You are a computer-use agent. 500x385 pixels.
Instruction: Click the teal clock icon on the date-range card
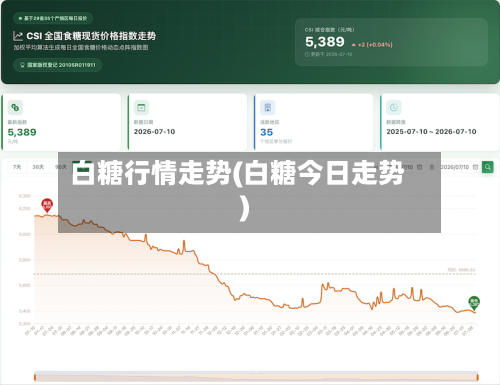tap(394, 107)
